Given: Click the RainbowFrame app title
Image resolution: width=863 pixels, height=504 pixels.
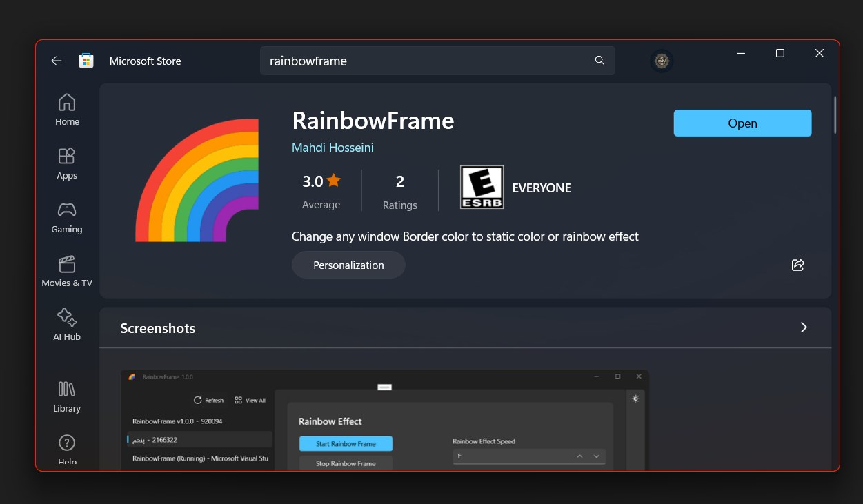Looking at the screenshot, I should tap(373, 121).
